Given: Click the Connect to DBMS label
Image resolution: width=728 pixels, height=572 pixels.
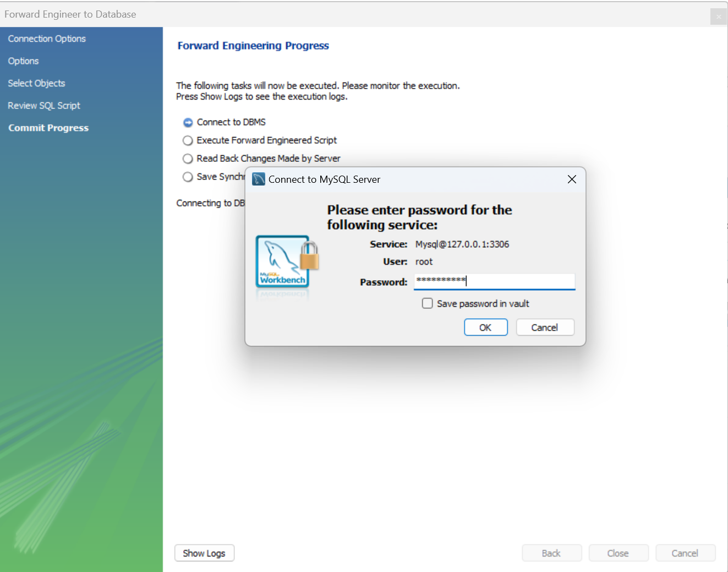Looking at the screenshot, I should (x=231, y=122).
